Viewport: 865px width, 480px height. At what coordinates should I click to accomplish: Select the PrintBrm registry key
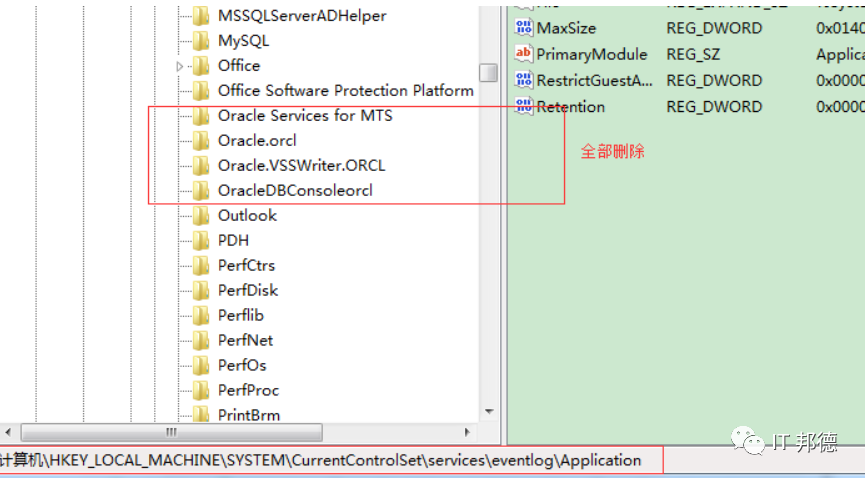(x=248, y=415)
